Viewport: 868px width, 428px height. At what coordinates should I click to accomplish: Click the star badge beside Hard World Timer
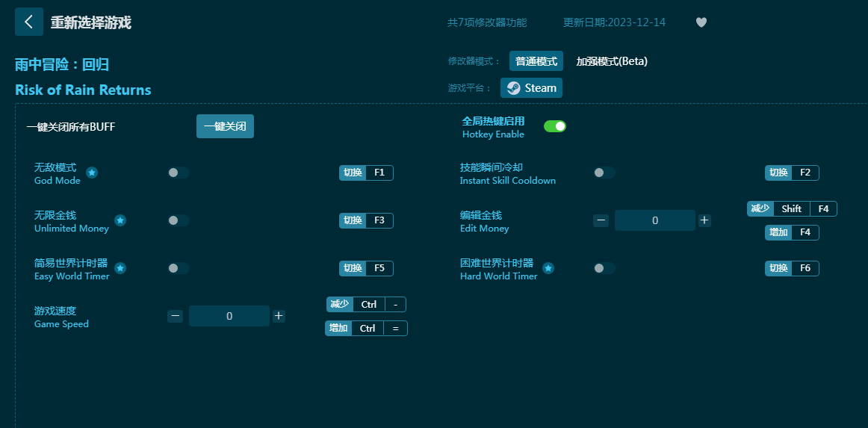[548, 269]
